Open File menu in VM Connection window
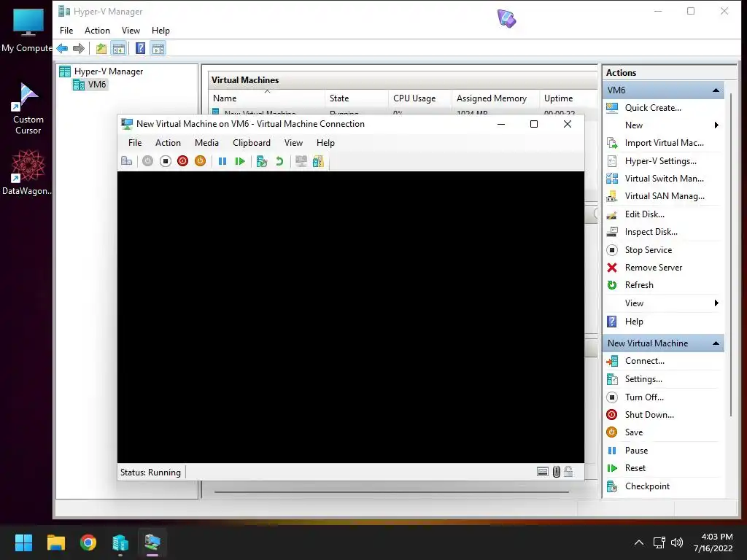Screen dimensions: 747x560 [x=135, y=143]
